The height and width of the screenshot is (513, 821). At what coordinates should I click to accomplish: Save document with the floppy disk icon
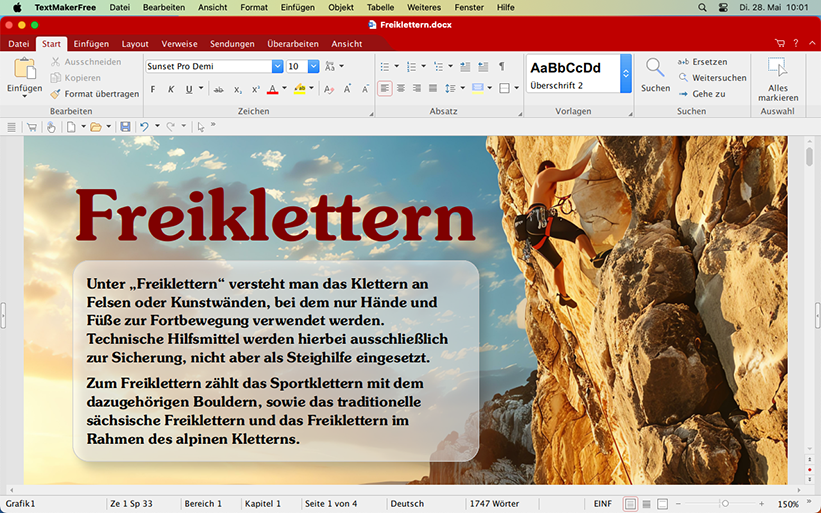[125, 127]
